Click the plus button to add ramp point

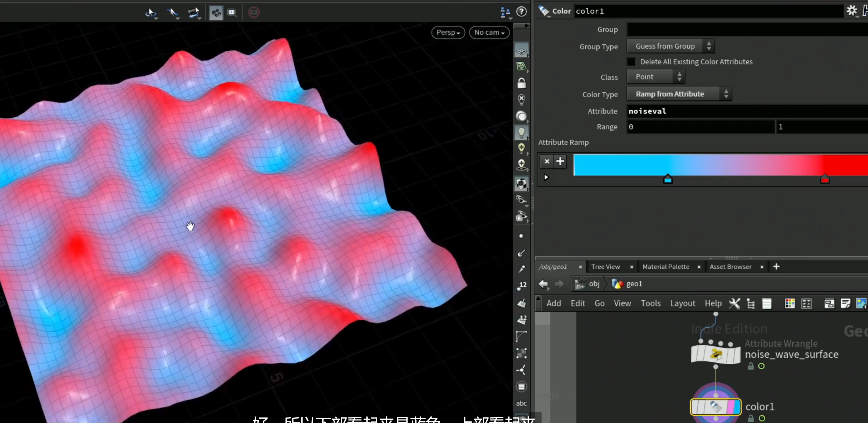click(x=560, y=161)
